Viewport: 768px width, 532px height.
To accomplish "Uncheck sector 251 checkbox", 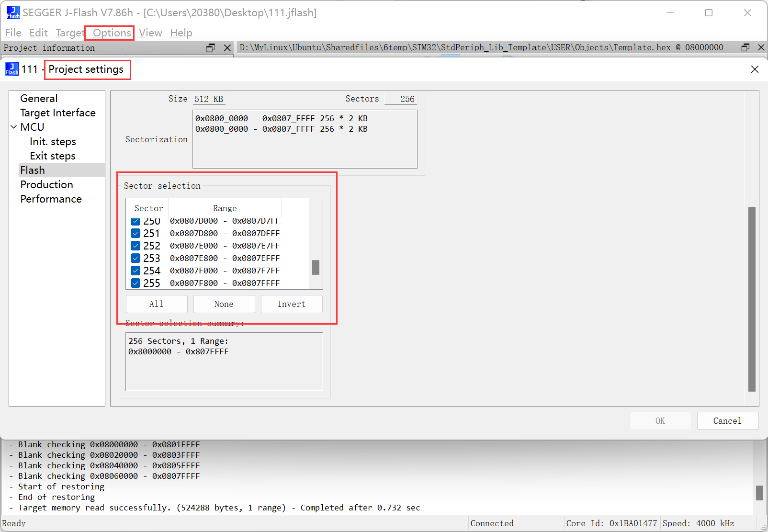I will coord(136,233).
